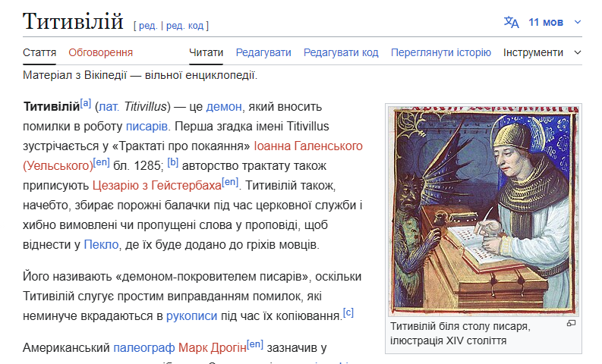The height and width of the screenshot is (364, 602).
Task: Open footnote [c]
Action: point(348,312)
